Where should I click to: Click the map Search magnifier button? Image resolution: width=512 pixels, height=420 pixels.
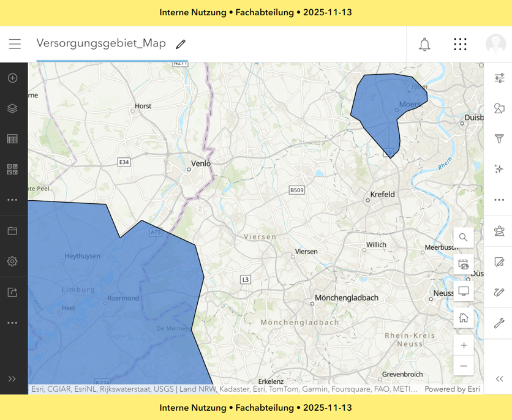click(464, 238)
